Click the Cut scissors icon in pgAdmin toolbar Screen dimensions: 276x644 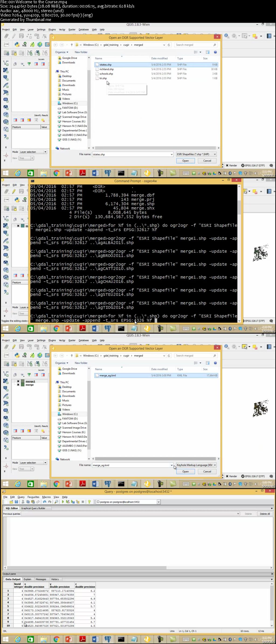tap(23, 502)
